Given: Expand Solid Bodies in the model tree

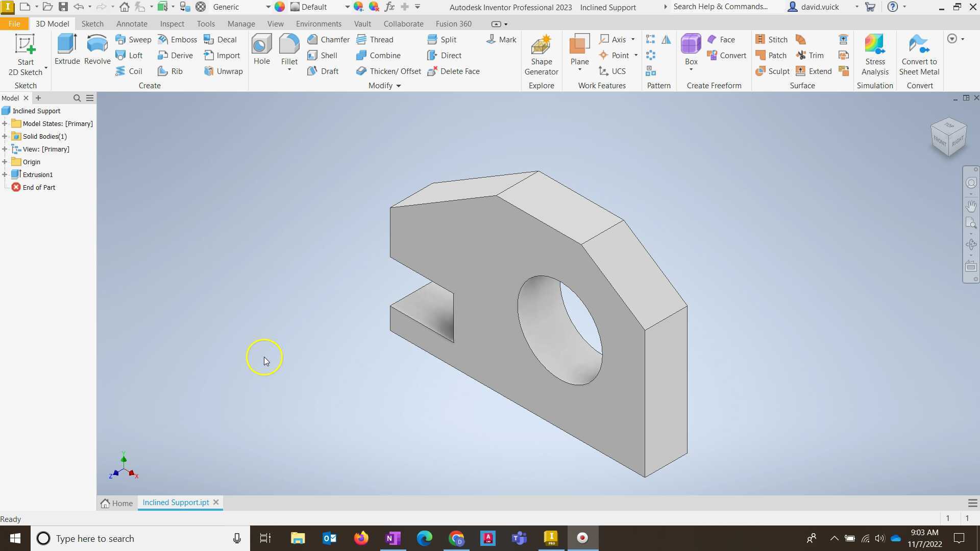Looking at the screenshot, I should click(x=5, y=136).
